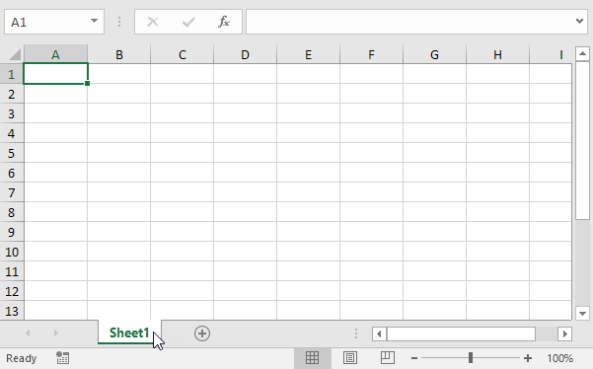593x369 pixels.
Task: Switch to Page Break Preview view
Action: pos(388,358)
